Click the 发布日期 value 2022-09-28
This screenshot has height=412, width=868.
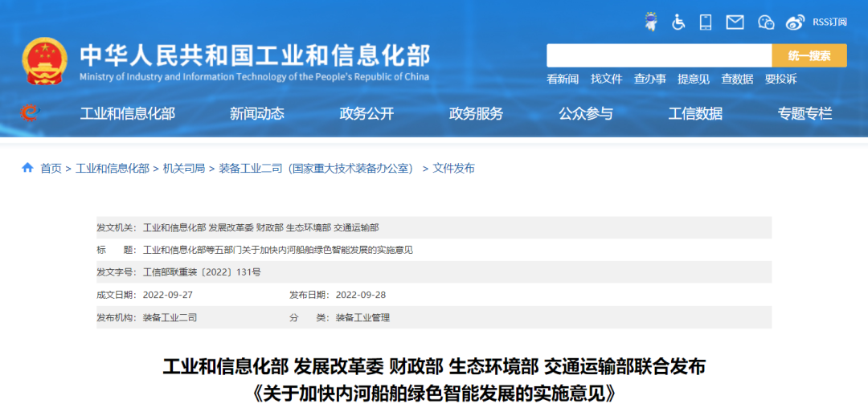click(x=361, y=295)
